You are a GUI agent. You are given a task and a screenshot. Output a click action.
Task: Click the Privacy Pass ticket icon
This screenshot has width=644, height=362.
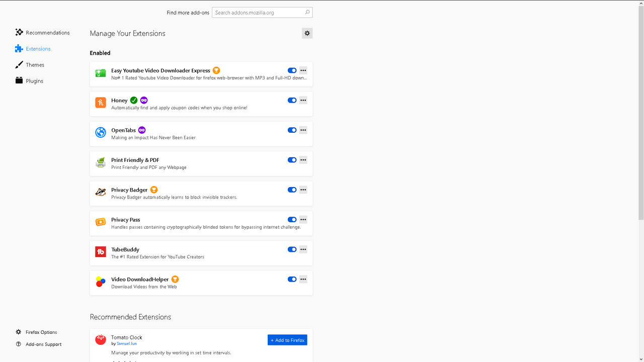101,222
